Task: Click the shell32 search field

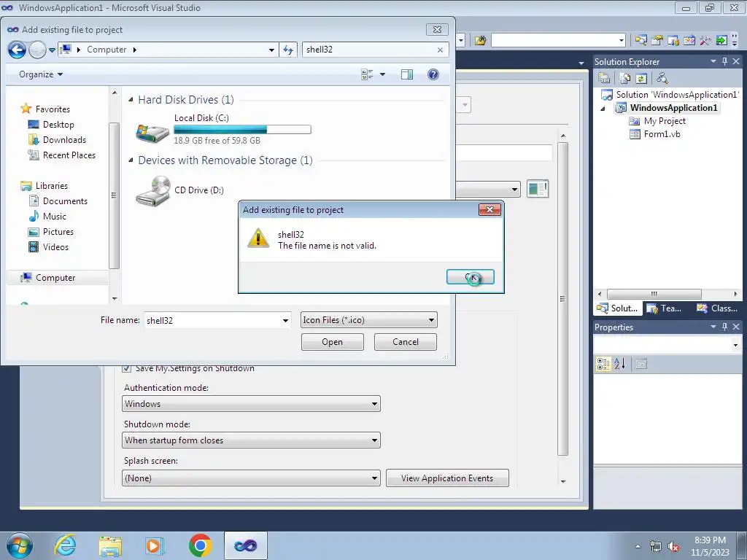Action: (369, 50)
